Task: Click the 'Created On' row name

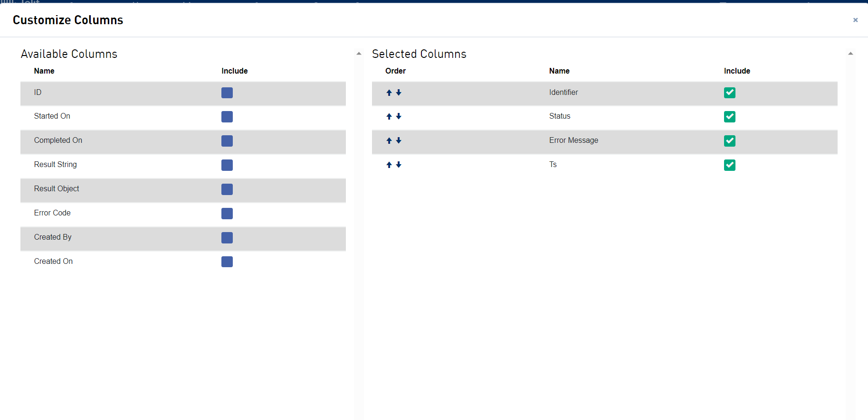Action: tap(53, 261)
